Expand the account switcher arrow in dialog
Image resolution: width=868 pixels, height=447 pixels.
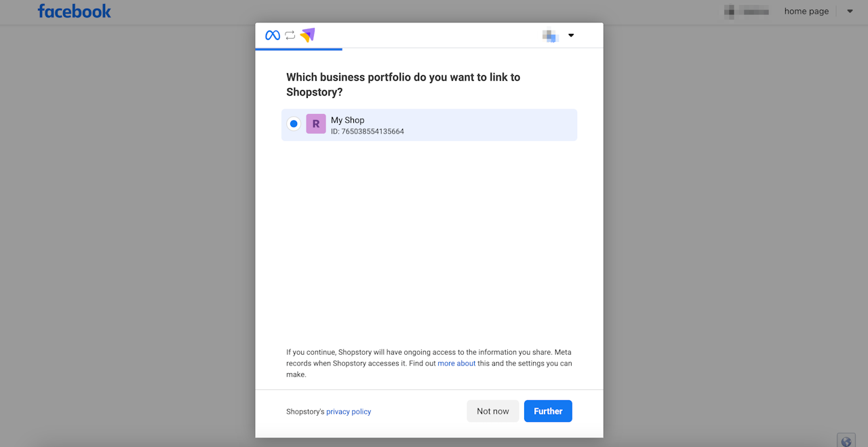(x=571, y=36)
